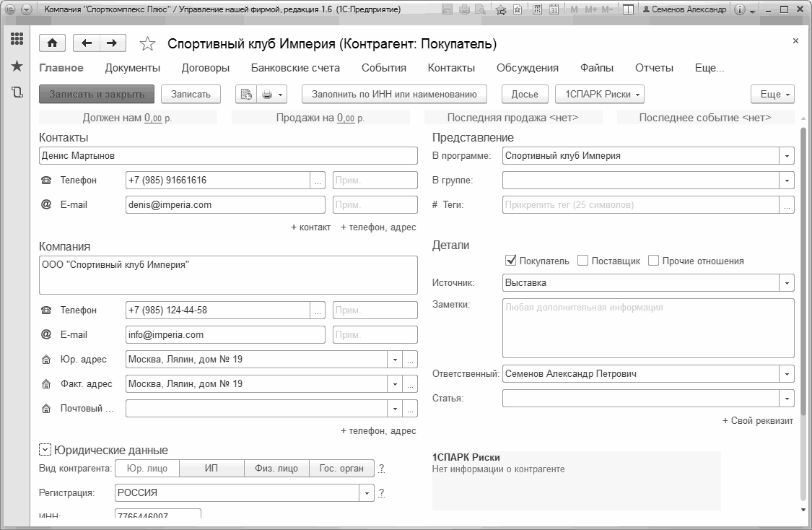Viewport: 812px width, 530px height.
Task: Click the title bar round dropdown arrow
Action: click(26, 9)
